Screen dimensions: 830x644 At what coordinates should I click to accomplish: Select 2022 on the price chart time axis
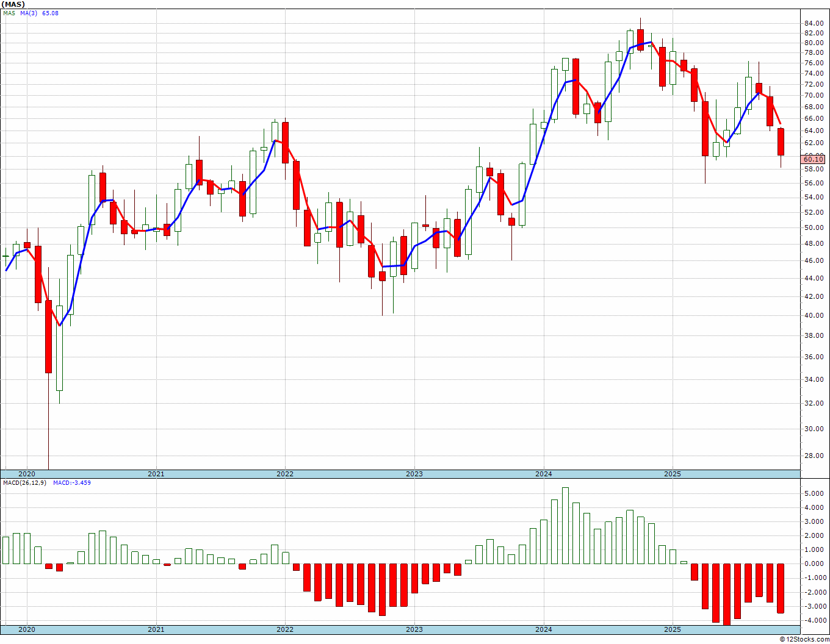pos(285,474)
